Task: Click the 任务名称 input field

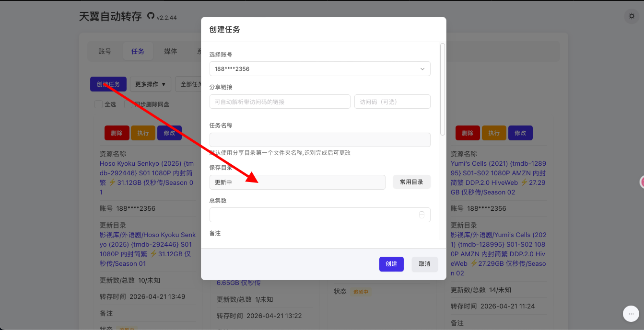Action: coord(319,140)
